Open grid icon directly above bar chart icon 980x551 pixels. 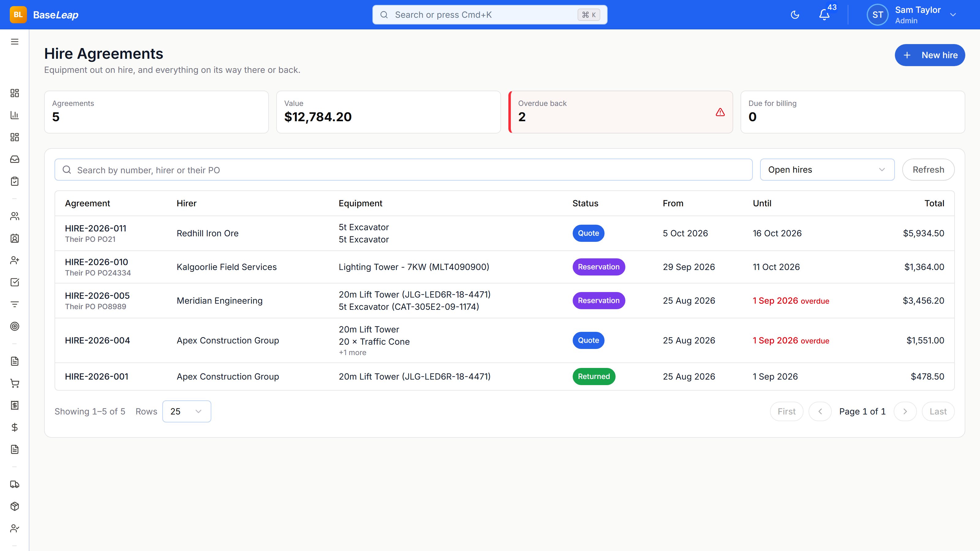14,93
